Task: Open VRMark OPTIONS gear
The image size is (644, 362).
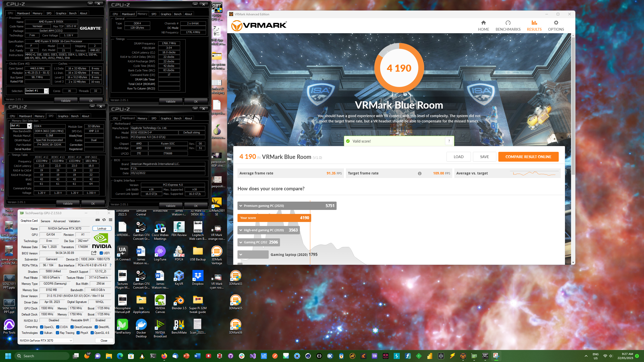Action: point(556,26)
